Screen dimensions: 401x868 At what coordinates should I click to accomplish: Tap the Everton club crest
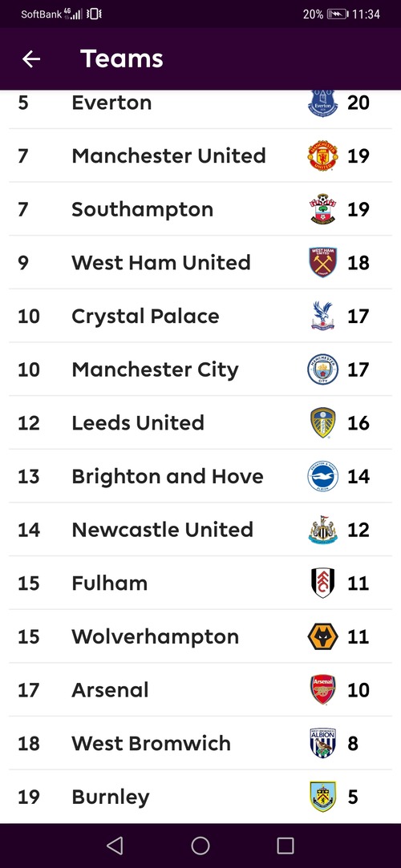click(x=323, y=103)
